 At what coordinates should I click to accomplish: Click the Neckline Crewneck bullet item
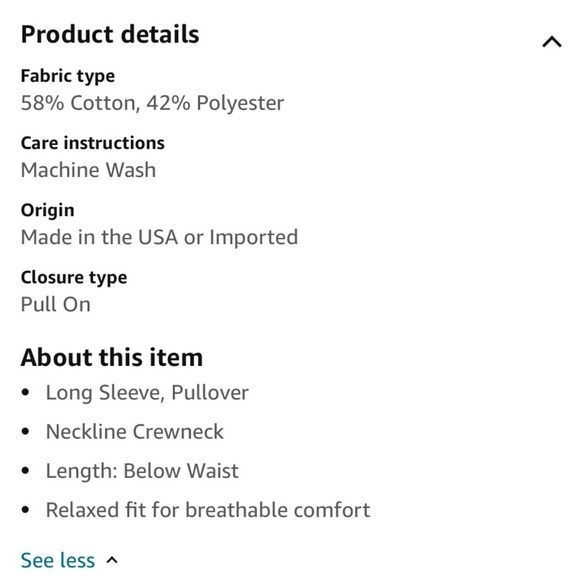pos(135,432)
